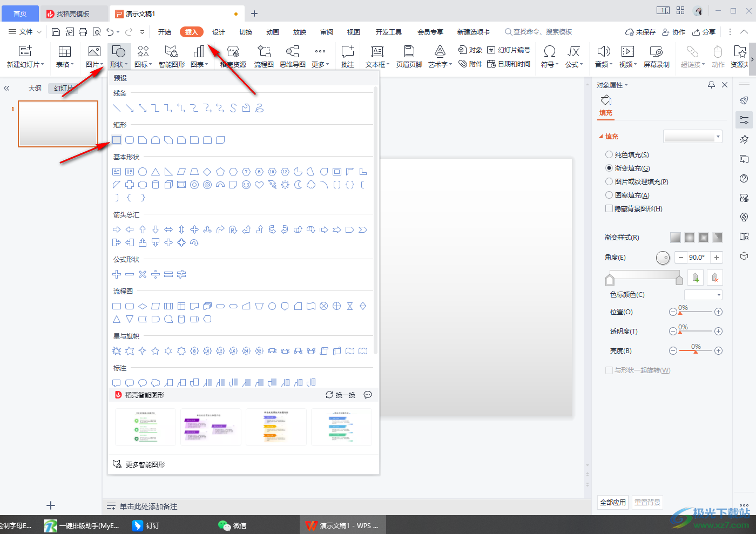
Task: Open 页眉页脚 header and footer
Action: coord(409,56)
